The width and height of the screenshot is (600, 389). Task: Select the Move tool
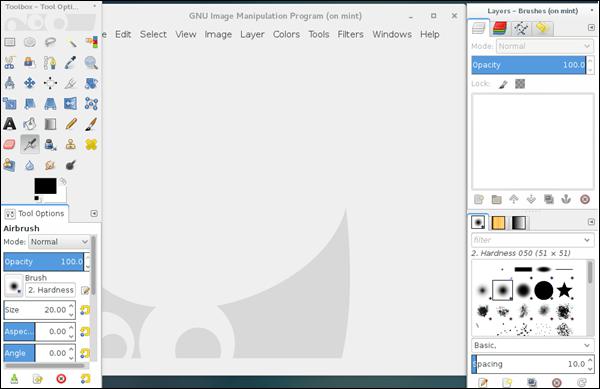tap(30, 83)
